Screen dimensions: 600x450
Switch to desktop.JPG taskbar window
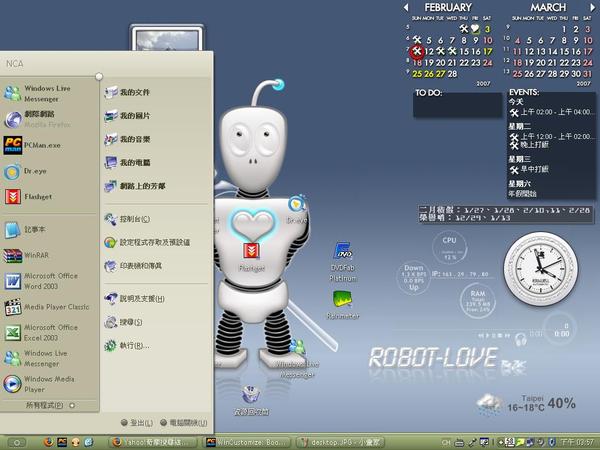pyautogui.click(x=341, y=442)
